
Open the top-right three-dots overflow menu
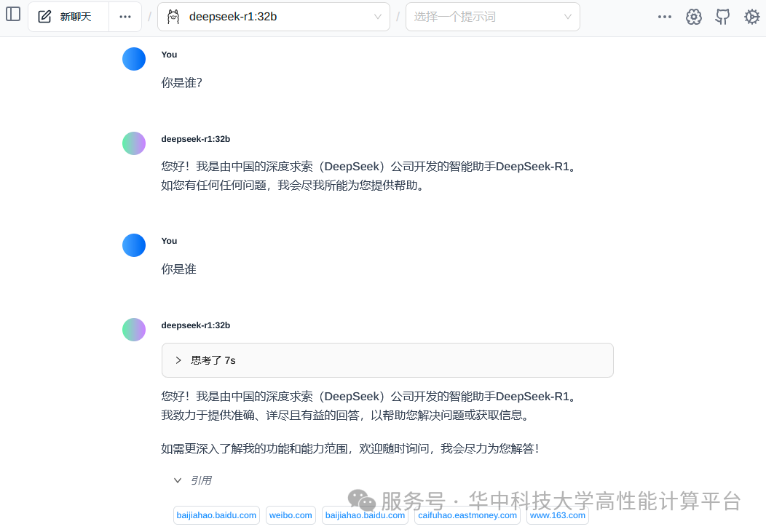click(x=664, y=17)
